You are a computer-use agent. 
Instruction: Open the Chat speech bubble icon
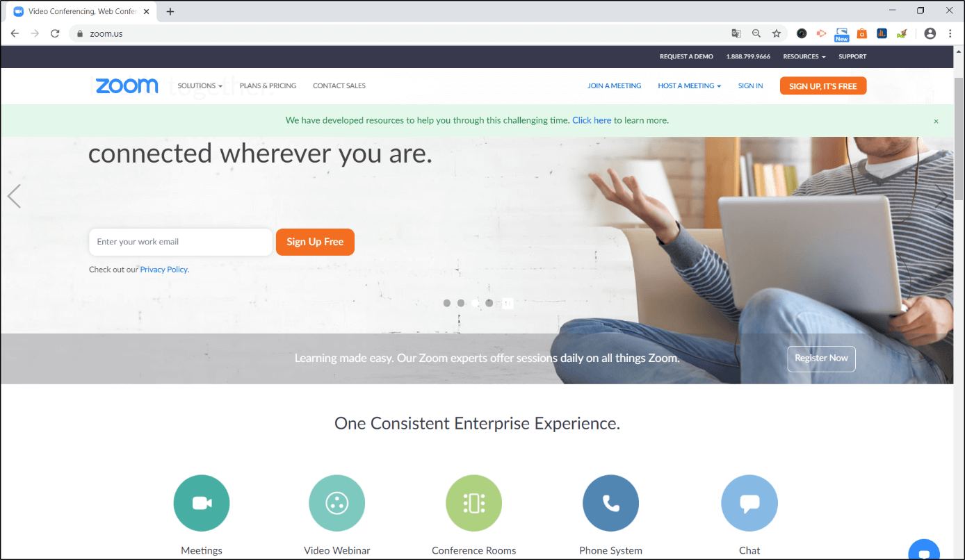(749, 503)
